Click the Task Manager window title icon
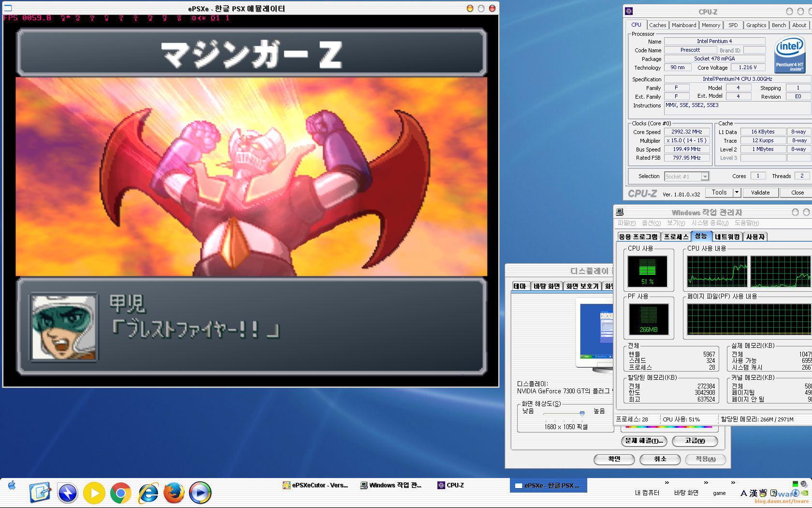The width and height of the screenshot is (812, 508). tap(620, 212)
